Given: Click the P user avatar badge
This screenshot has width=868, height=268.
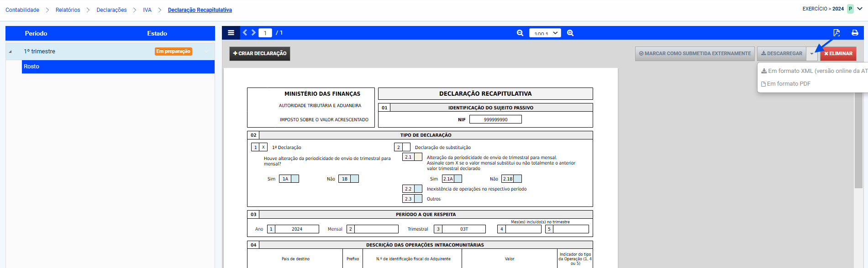Looking at the screenshot, I should point(850,9).
